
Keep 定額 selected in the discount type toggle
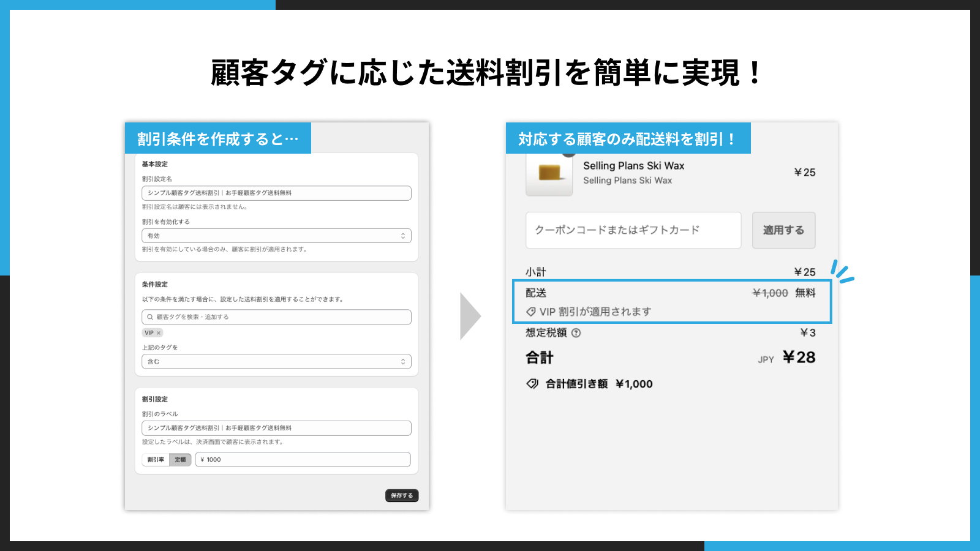(x=179, y=459)
